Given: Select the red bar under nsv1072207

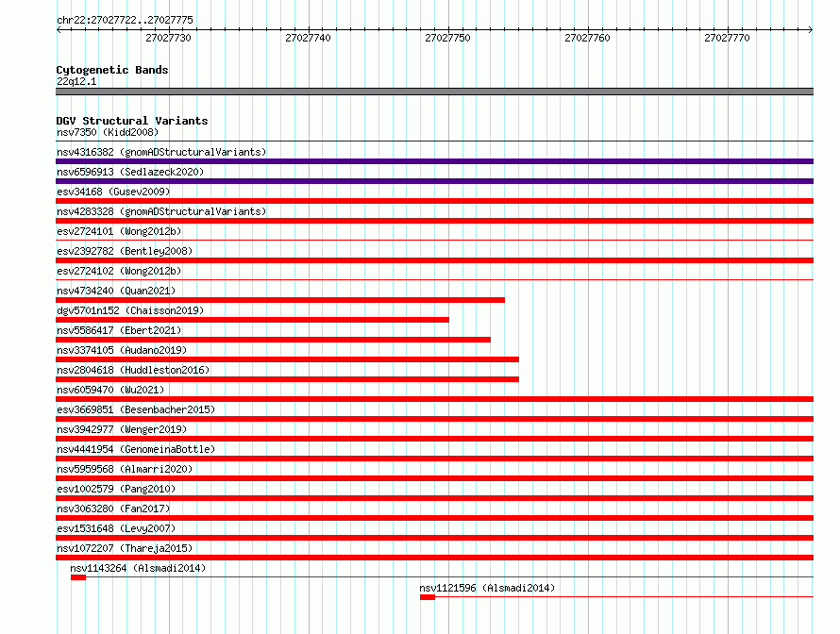Looking at the screenshot, I should tap(434, 558).
